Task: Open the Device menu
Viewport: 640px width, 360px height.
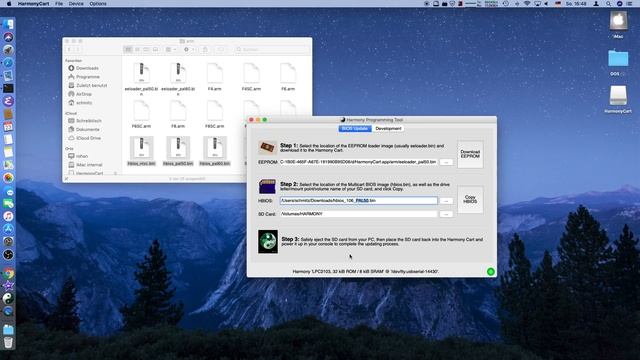Action: click(76, 4)
